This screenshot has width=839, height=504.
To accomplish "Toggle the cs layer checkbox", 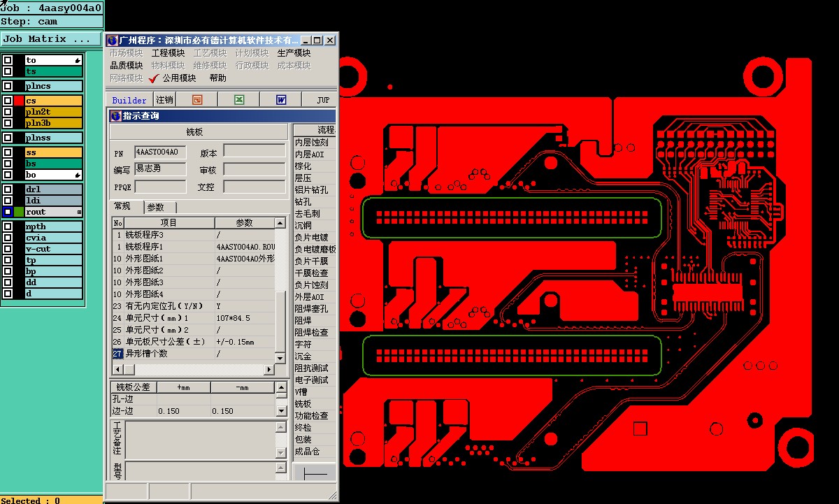I will [8, 101].
